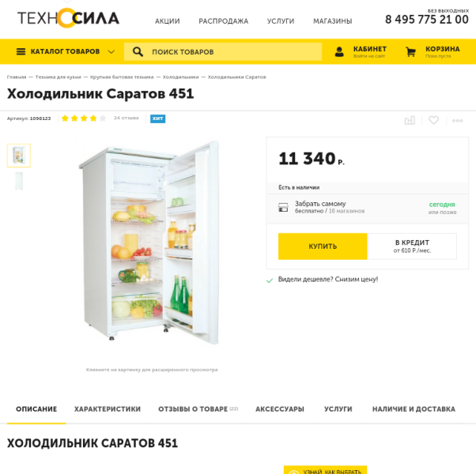Add to favorites with heart icon

(x=433, y=120)
